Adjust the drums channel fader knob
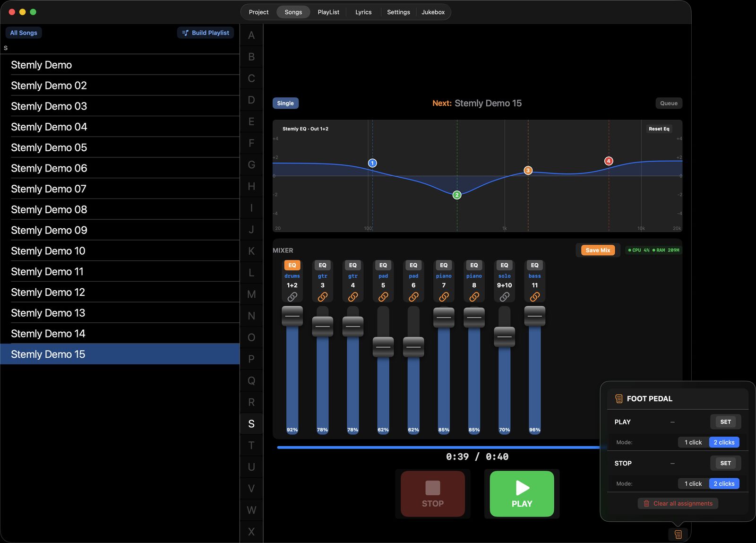Viewport: 756px width, 543px height. point(292,316)
